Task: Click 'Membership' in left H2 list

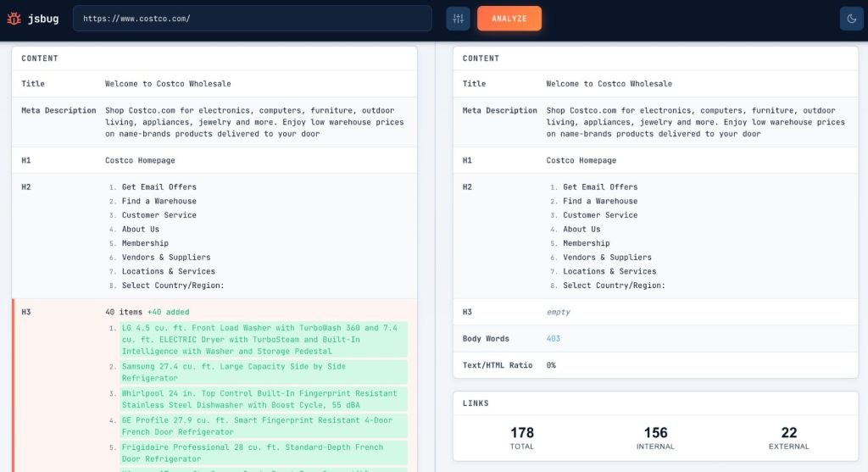Action: tap(145, 243)
